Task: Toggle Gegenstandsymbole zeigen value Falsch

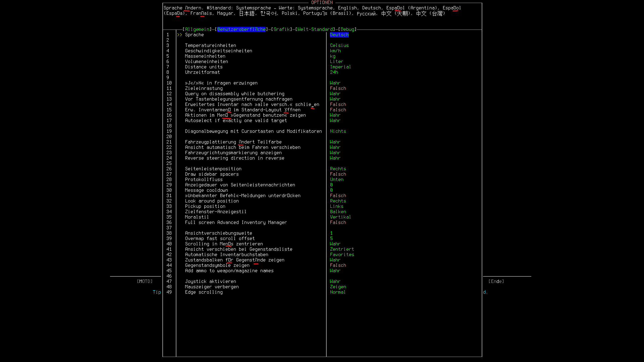Action: [338, 265]
